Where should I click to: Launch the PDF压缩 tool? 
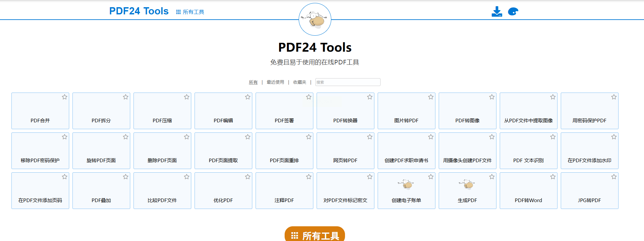tap(162, 111)
